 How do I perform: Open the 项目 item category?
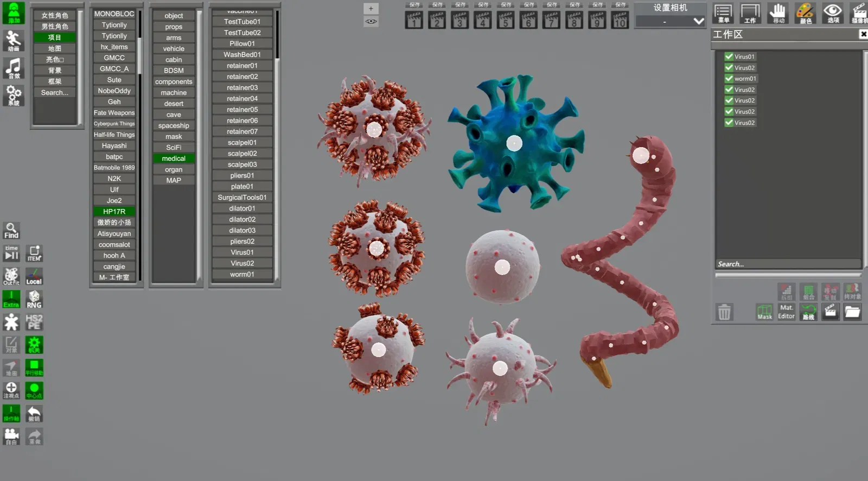coord(55,37)
